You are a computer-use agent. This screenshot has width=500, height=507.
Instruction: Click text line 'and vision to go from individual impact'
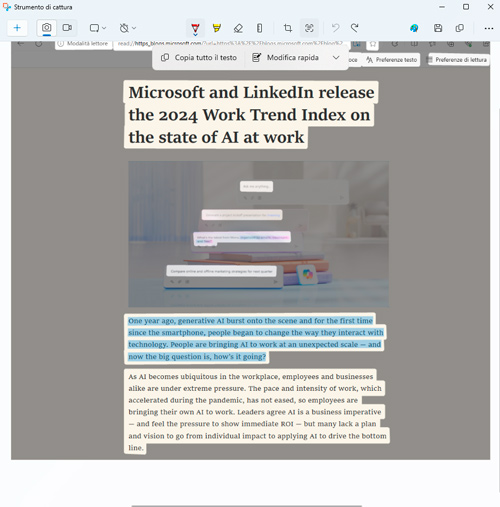pos(257,436)
